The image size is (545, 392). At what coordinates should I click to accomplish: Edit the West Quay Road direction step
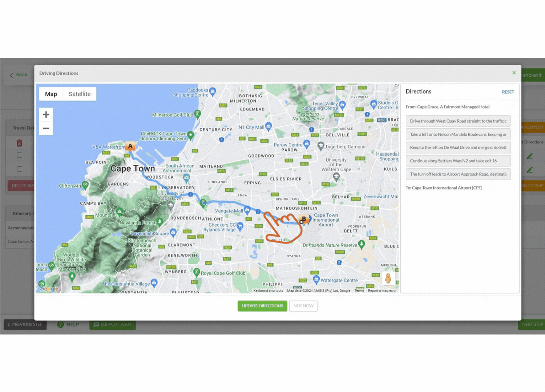[x=458, y=121]
